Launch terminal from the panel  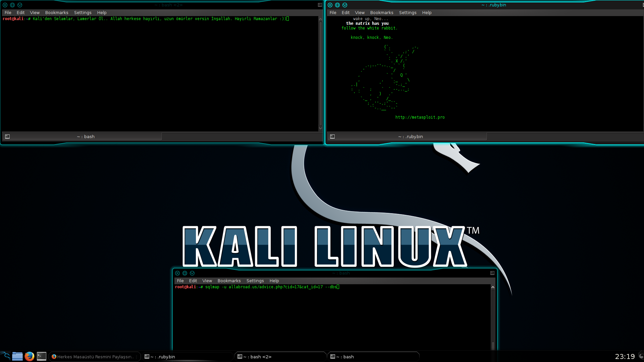click(x=42, y=356)
